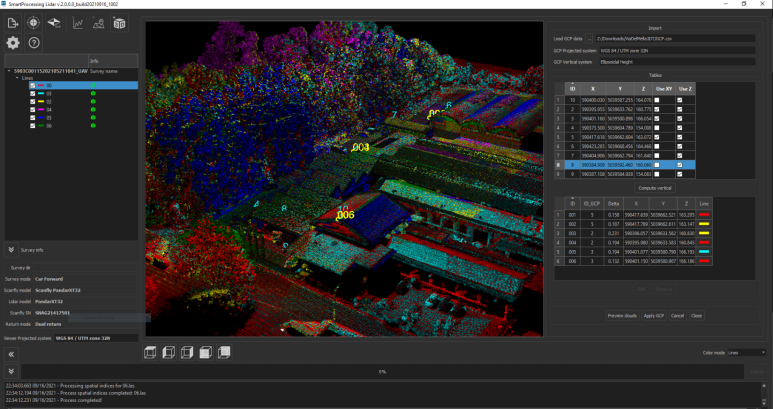Click the Preview clouds button
The width and height of the screenshot is (773, 409).
click(x=622, y=315)
